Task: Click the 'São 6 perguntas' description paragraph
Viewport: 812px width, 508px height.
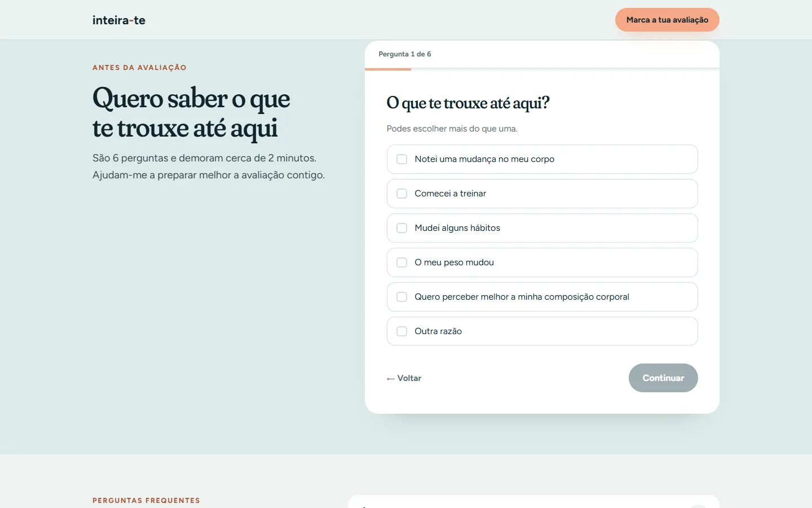Action: tap(209, 167)
